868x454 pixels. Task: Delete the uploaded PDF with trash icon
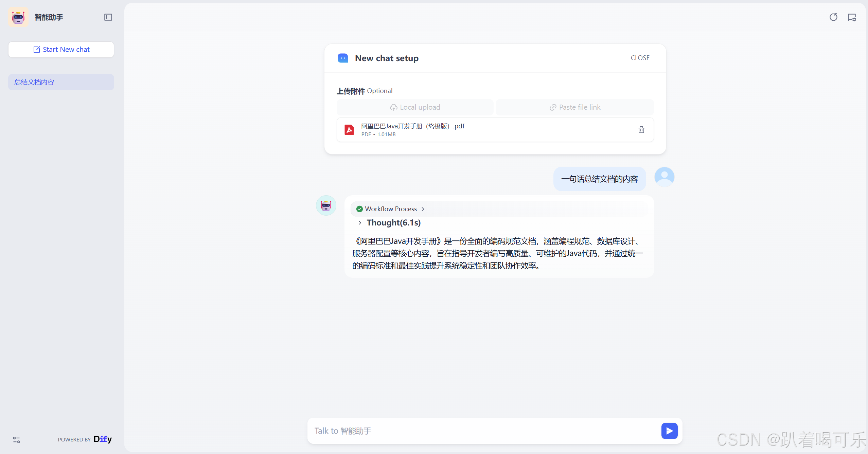(641, 130)
